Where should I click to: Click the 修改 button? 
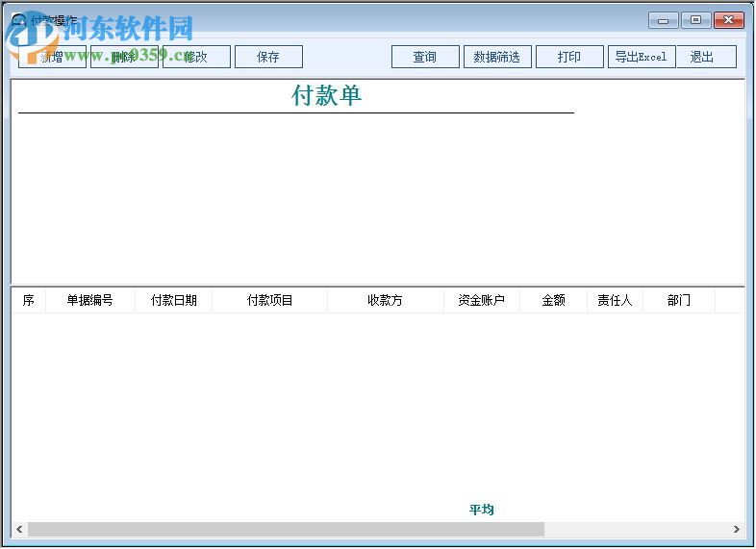[197, 57]
